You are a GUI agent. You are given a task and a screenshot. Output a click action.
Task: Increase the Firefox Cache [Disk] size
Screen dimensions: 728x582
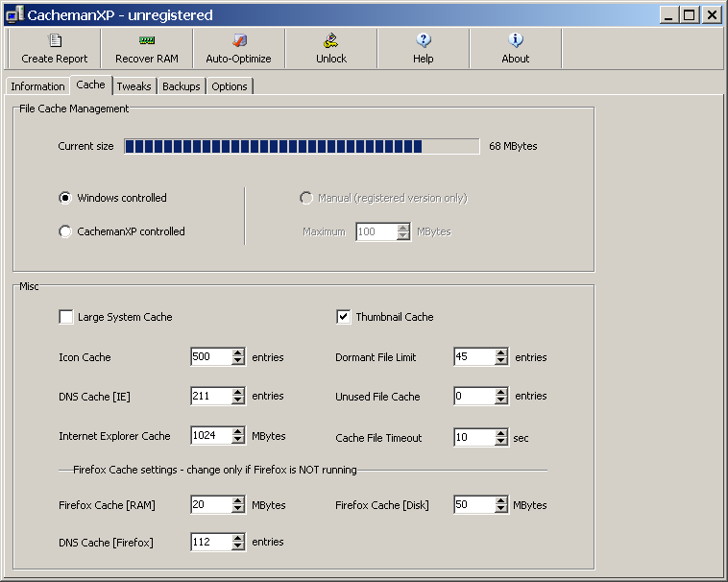tap(501, 501)
